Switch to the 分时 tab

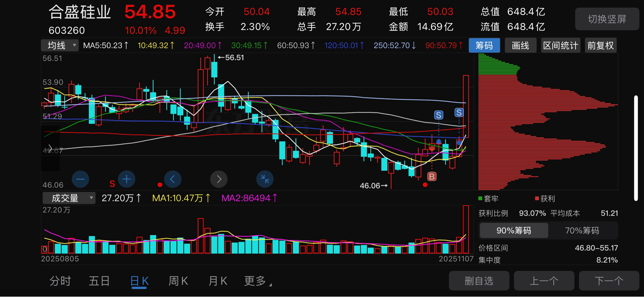coord(60,281)
